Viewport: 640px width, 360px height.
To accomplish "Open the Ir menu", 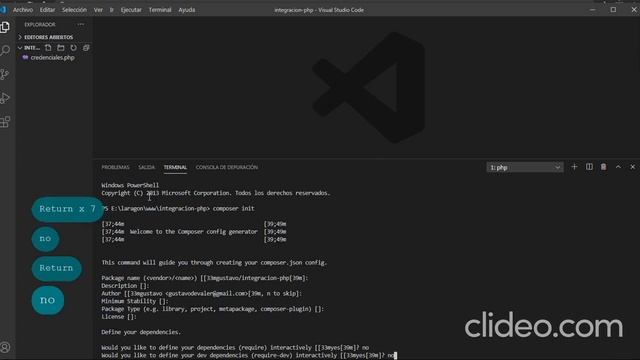I will click(x=111, y=10).
